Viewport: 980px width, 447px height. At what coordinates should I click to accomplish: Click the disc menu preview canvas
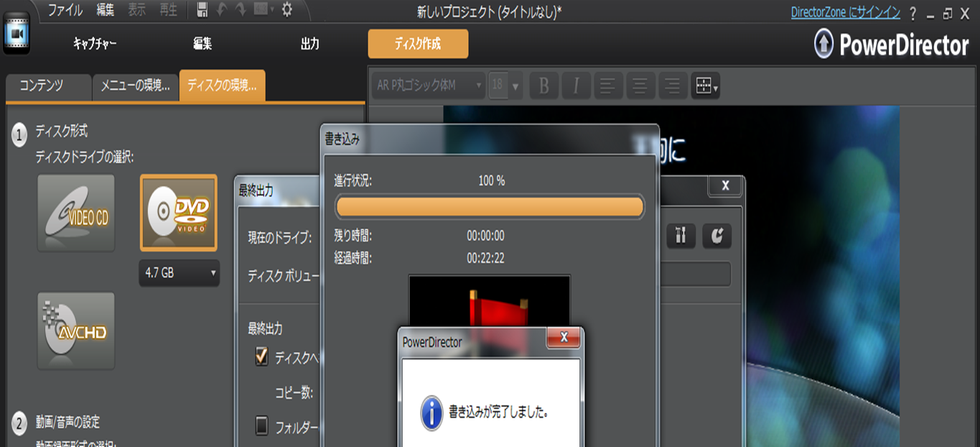click(671, 277)
